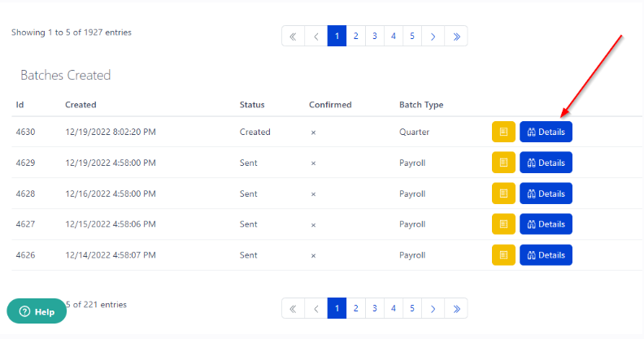Viewport: 644px width, 339px height.
Task: Go to page 3 in top pagination
Action: pos(375,36)
